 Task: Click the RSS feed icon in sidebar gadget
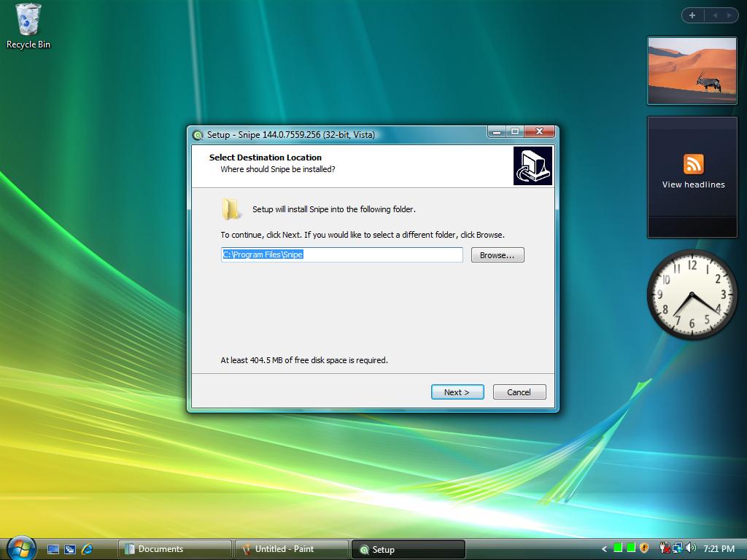point(693,164)
